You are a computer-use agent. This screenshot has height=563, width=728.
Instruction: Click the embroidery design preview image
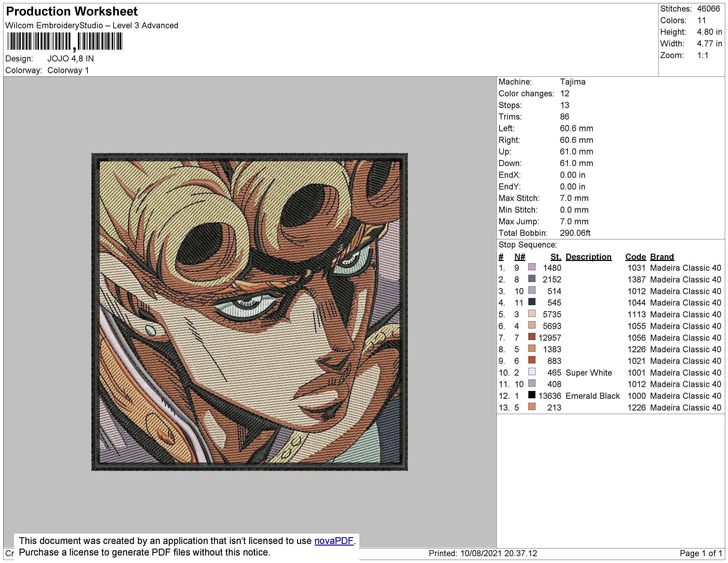click(249, 312)
